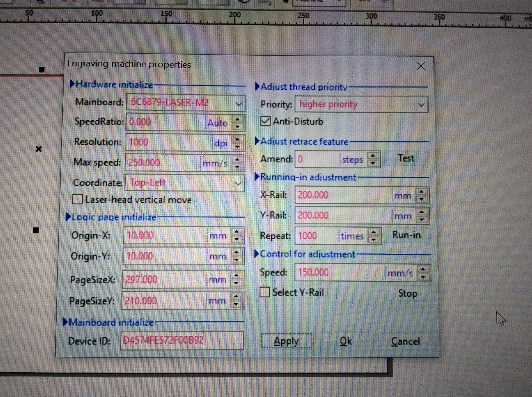This screenshot has height=397, width=532.
Task: Check the Select Y-Rail option
Action: [x=265, y=292]
